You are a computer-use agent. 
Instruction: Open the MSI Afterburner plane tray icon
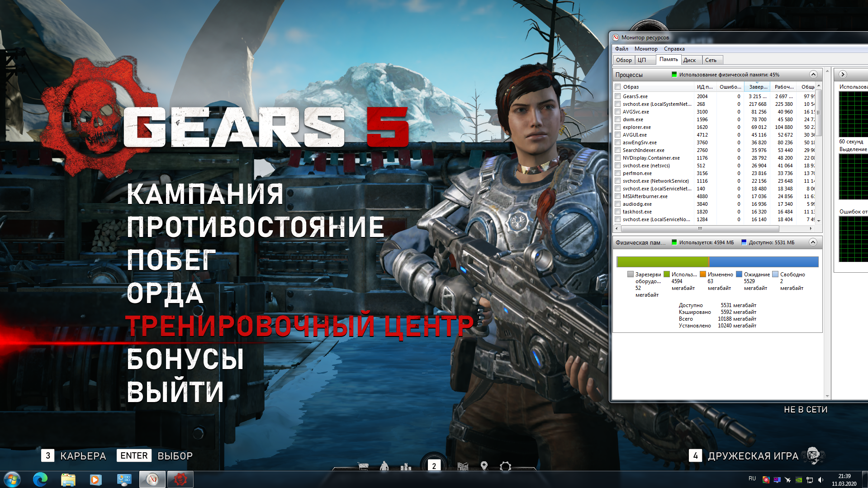pos(788,480)
